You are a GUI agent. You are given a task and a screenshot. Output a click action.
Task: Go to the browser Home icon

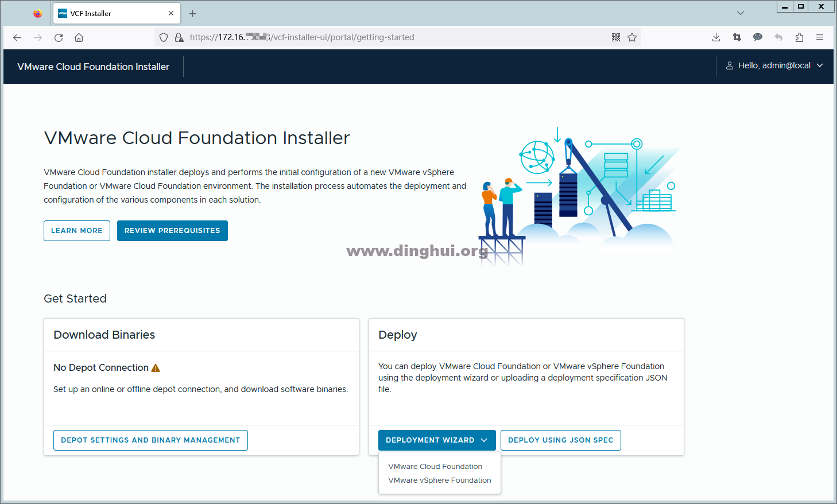click(79, 38)
